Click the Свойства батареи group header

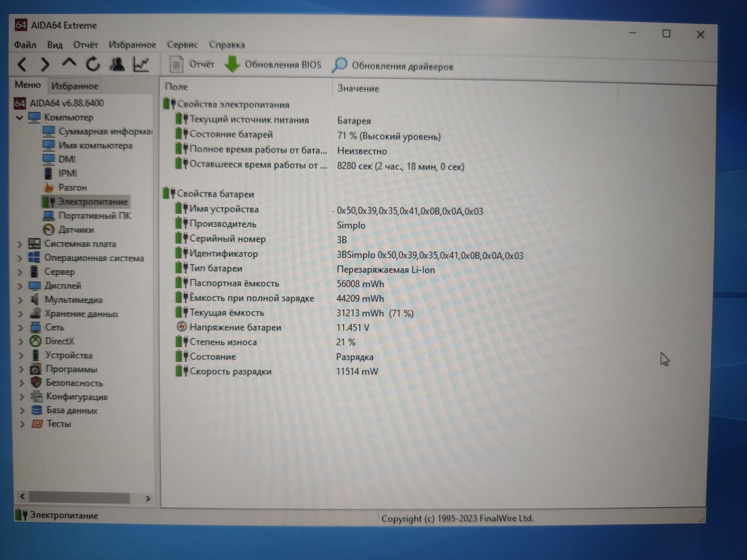[x=209, y=194]
